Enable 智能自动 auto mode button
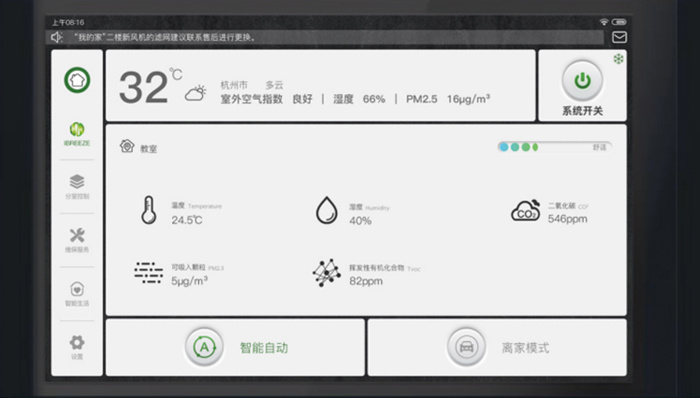This screenshot has width=700, height=398. [204, 347]
